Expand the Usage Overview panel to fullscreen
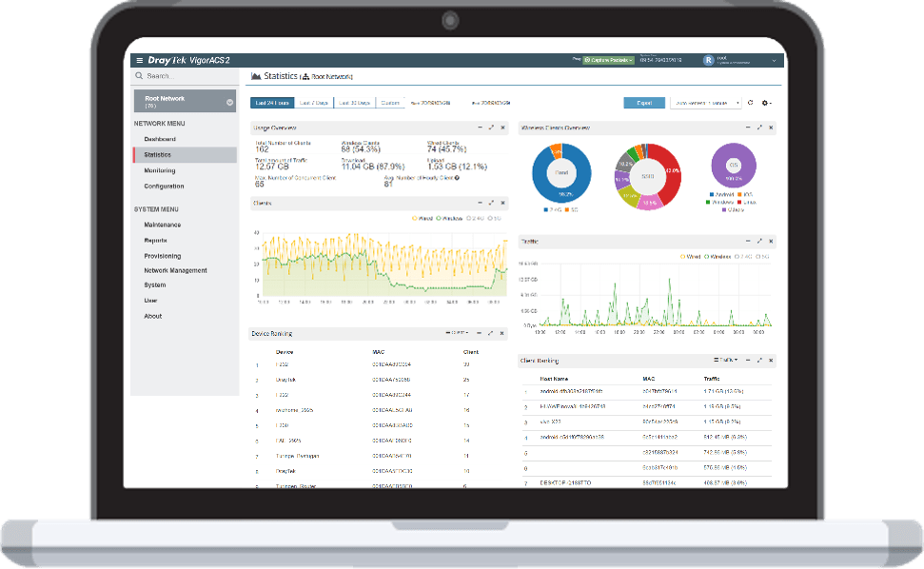Viewport: 924px width, 569px height. pyautogui.click(x=491, y=128)
